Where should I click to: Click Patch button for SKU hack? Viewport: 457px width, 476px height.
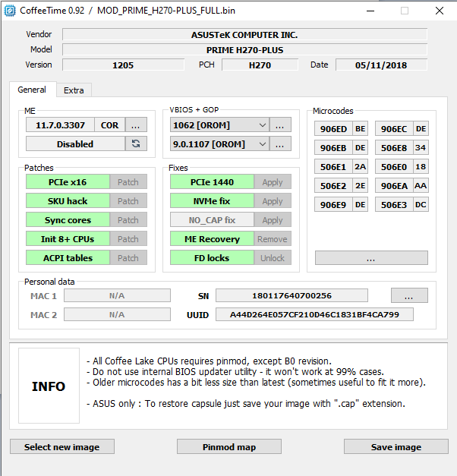[128, 200]
